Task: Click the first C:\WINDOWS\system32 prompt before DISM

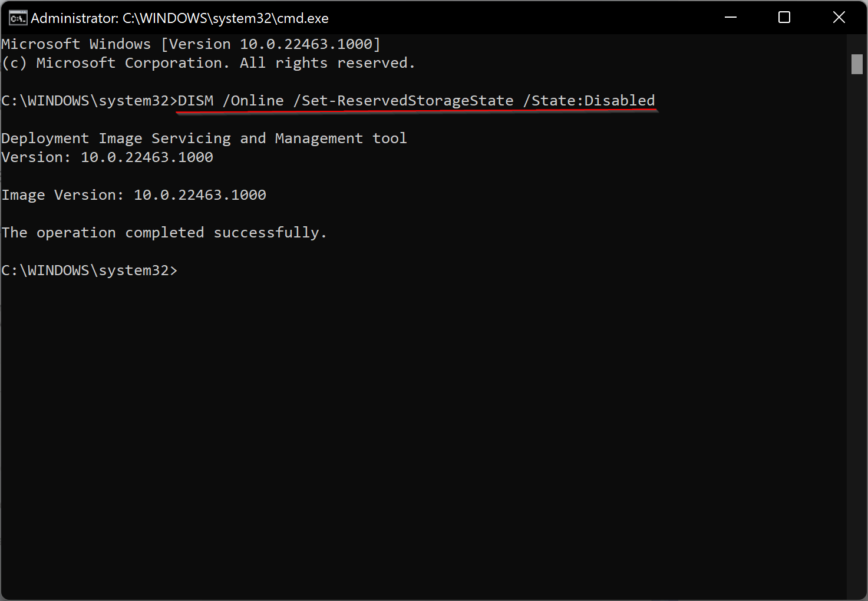Action: point(89,101)
